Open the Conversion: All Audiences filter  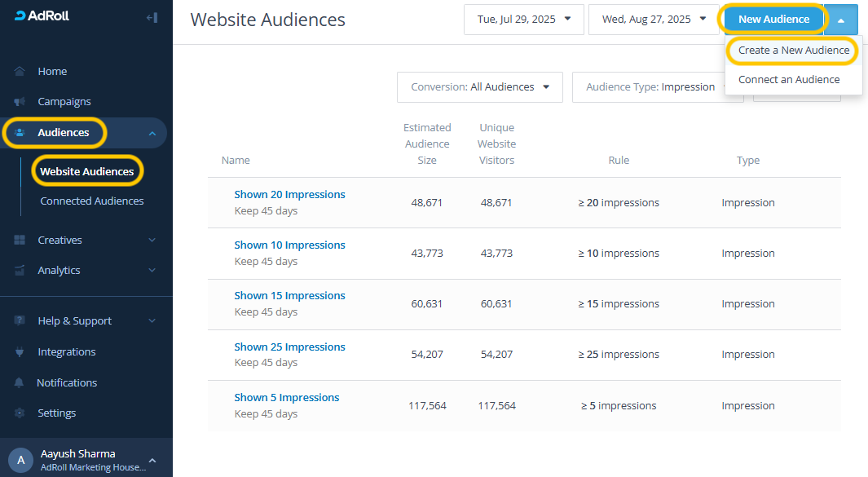tap(479, 87)
